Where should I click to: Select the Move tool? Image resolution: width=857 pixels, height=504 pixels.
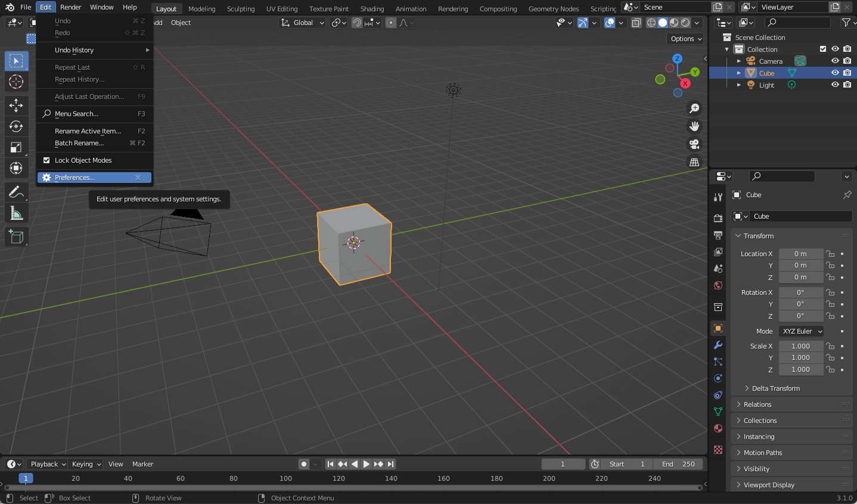pyautogui.click(x=16, y=105)
